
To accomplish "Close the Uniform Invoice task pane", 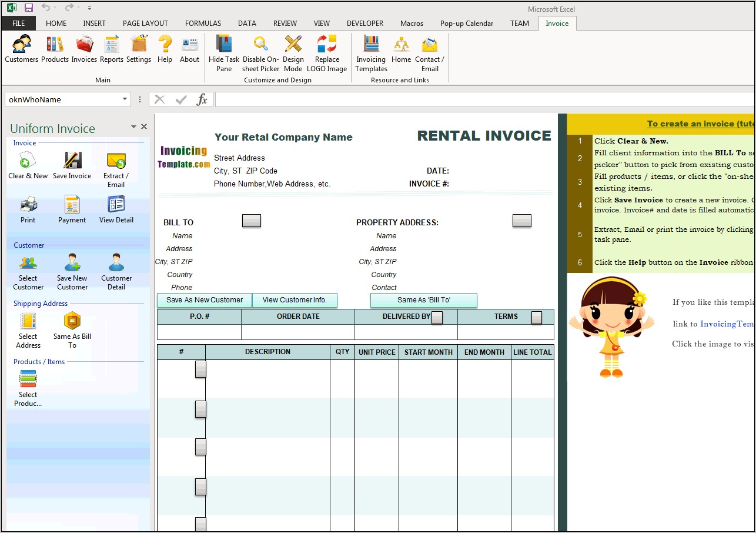I will [x=144, y=126].
